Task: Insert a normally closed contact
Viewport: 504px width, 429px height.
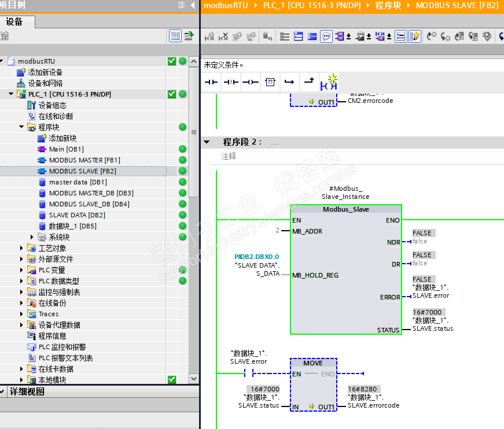Action: [x=231, y=82]
